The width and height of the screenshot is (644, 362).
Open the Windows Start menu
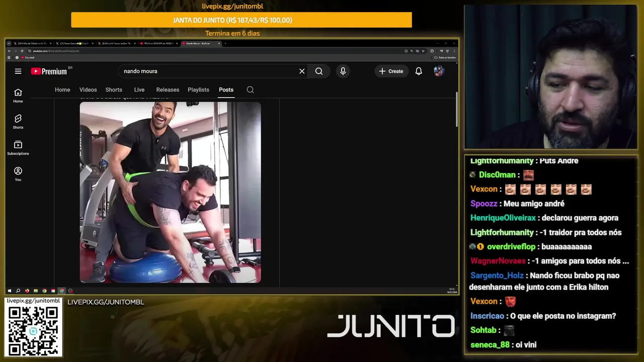[10, 291]
